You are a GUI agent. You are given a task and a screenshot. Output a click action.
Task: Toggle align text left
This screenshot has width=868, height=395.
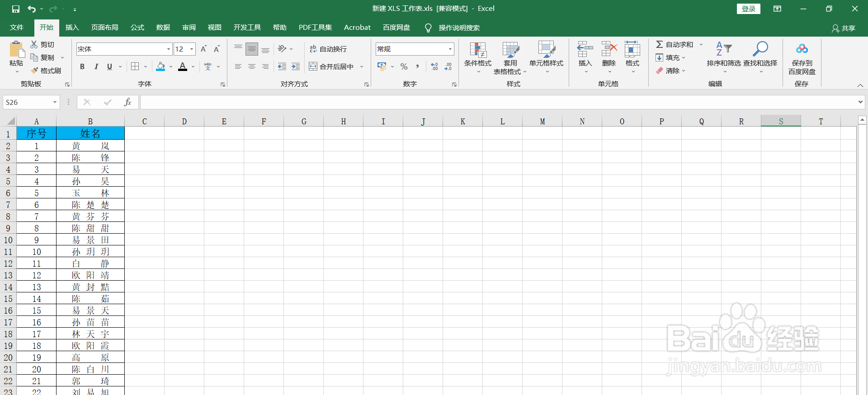[x=238, y=66]
